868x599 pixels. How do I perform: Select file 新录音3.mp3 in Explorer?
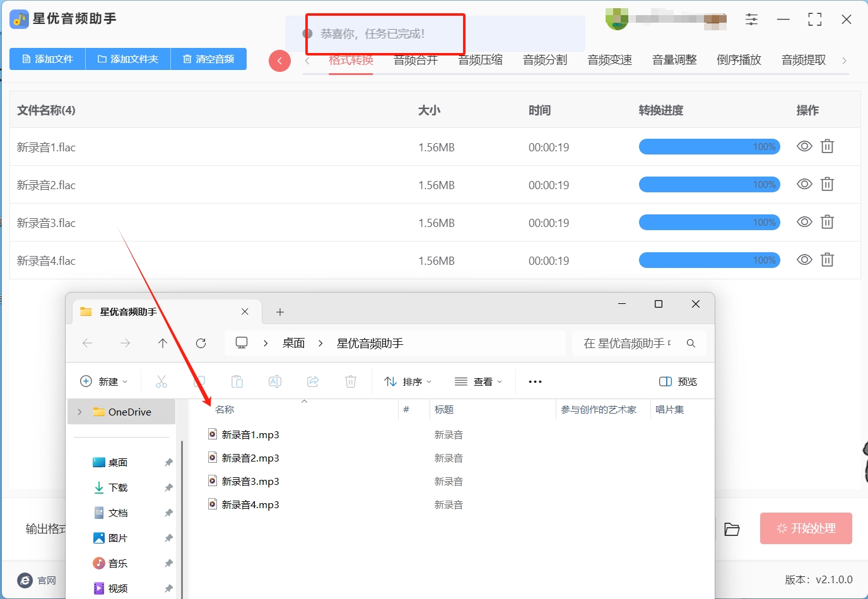coord(250,481)
